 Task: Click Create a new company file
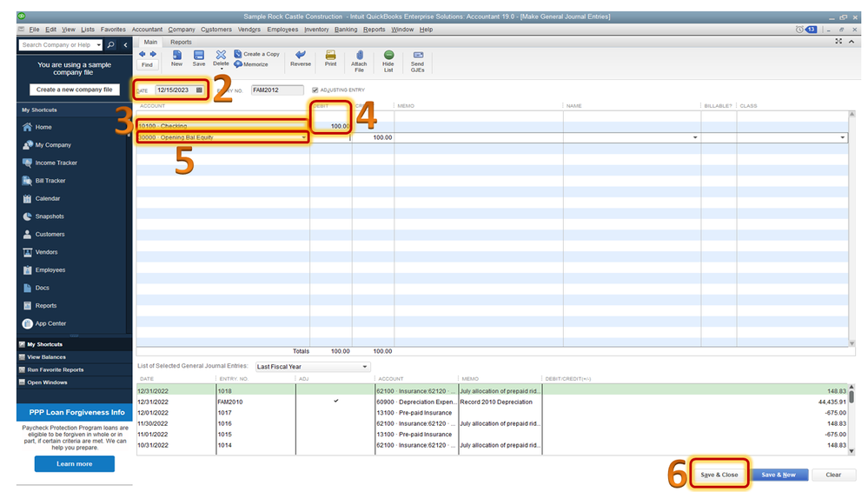74,90
